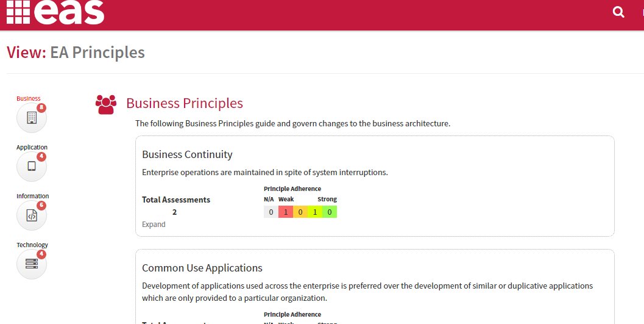Click the green Strong adherence cell showing 0

point(330,212)
